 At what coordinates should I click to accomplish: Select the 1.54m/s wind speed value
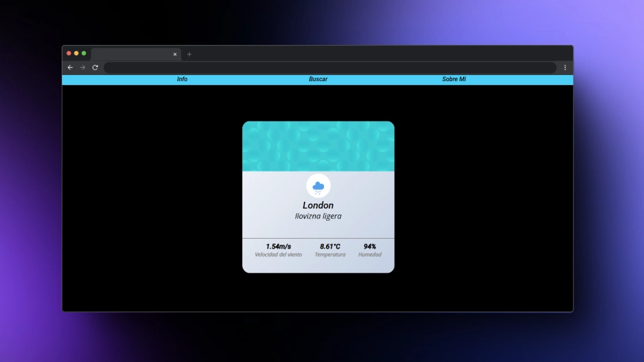tap(278, 246)
